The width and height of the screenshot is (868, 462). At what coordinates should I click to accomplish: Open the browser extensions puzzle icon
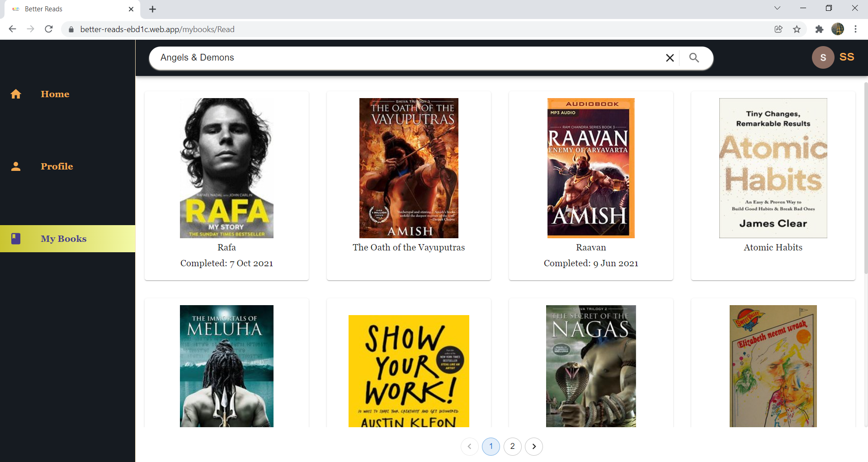pos(820,29)
